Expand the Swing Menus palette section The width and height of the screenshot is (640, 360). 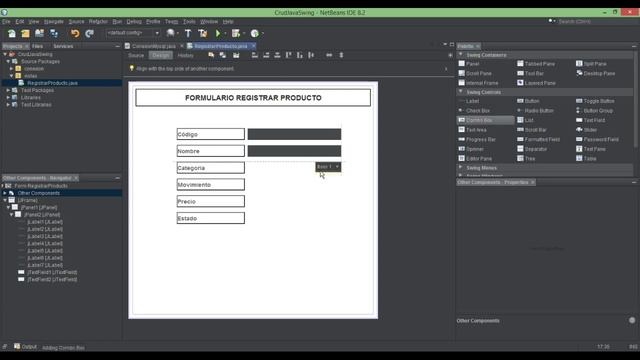pos(461,168)
